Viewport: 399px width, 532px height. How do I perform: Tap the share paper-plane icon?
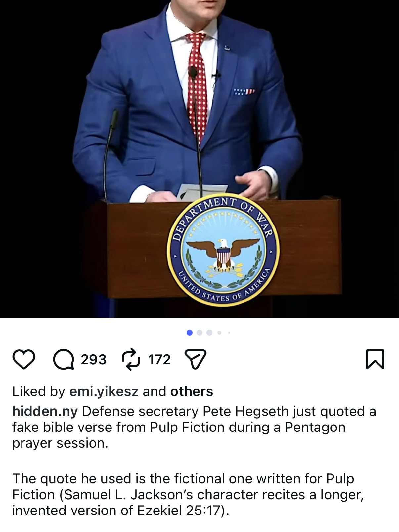point(195,359)
